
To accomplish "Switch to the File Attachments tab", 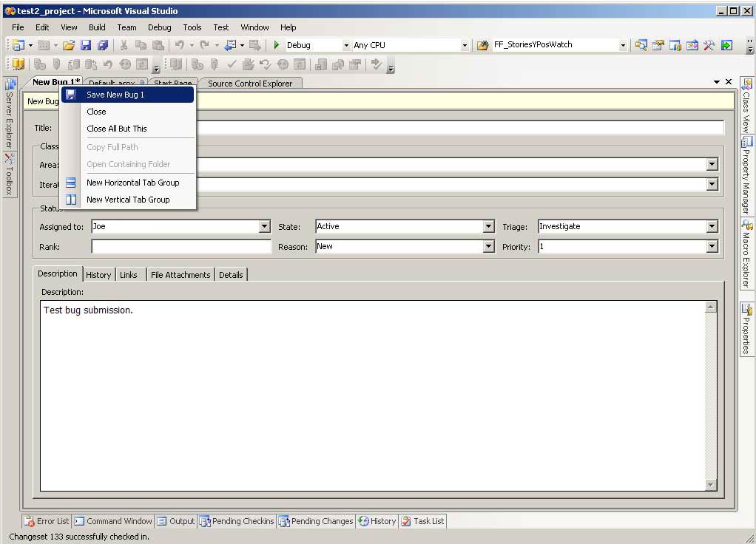I will point(180,275).
